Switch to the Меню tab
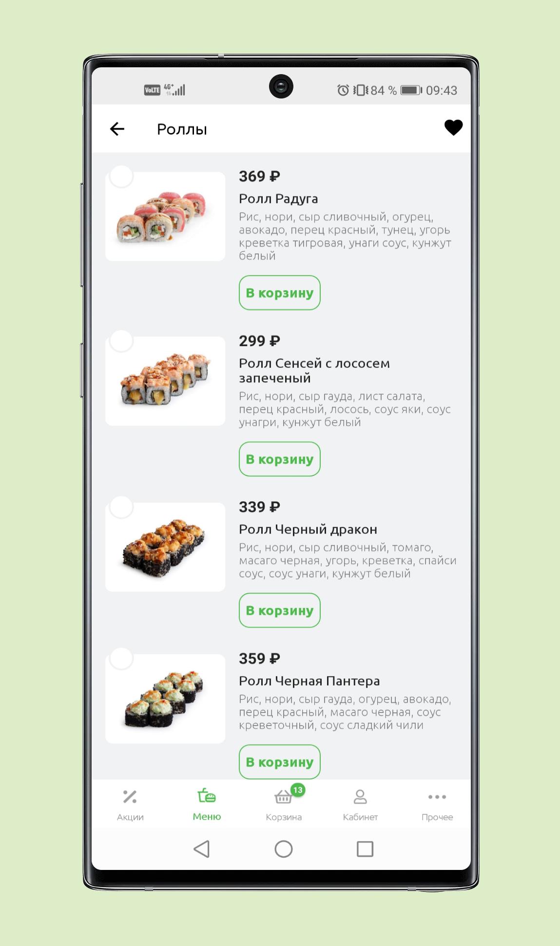This screenshot has height=946, width=560. tap(207, 805)
